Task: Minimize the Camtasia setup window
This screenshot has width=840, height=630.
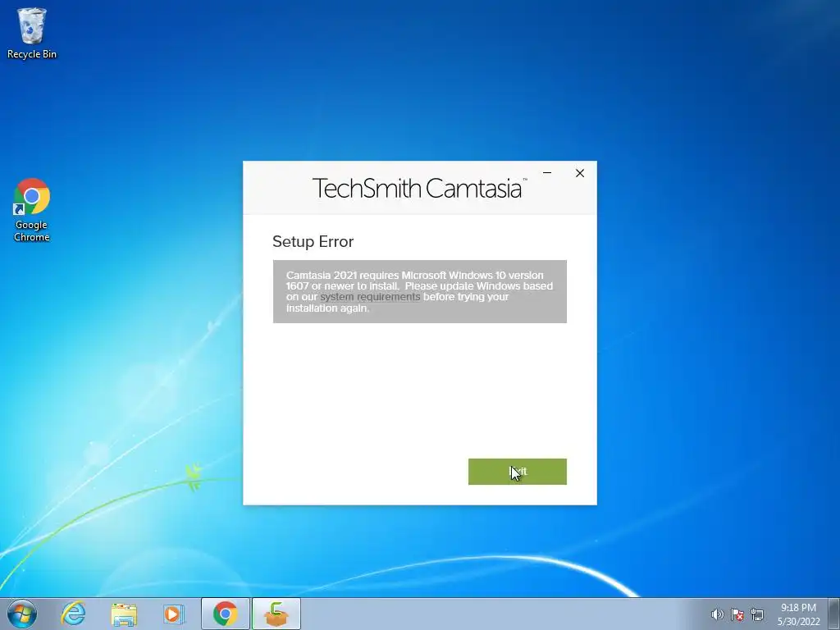Action: [547, 173]
